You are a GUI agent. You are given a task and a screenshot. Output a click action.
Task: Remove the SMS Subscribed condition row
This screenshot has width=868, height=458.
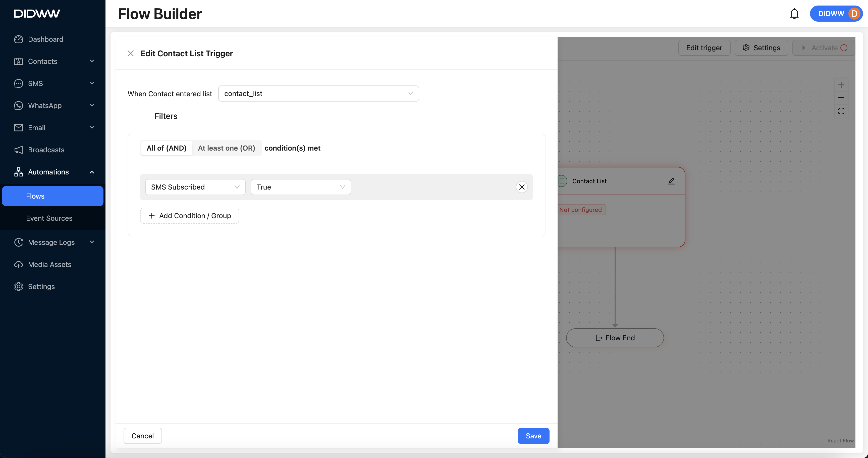(521, 187)
